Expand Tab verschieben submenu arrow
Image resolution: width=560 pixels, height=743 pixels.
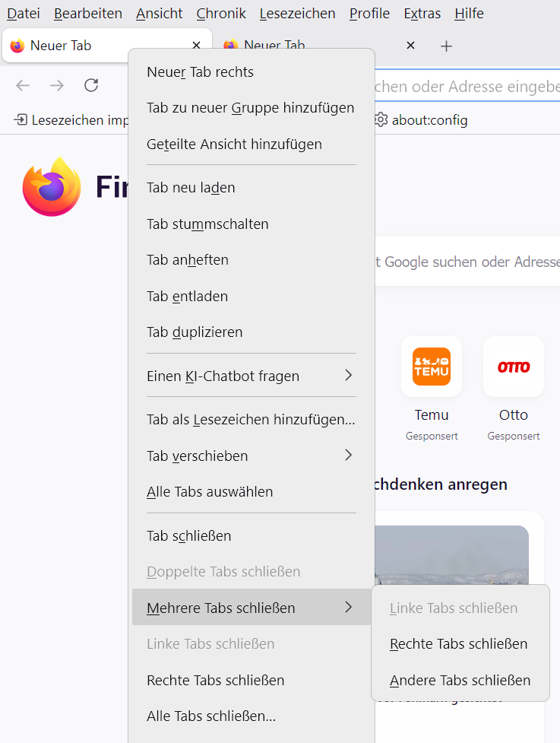click(x=349, y=455)
